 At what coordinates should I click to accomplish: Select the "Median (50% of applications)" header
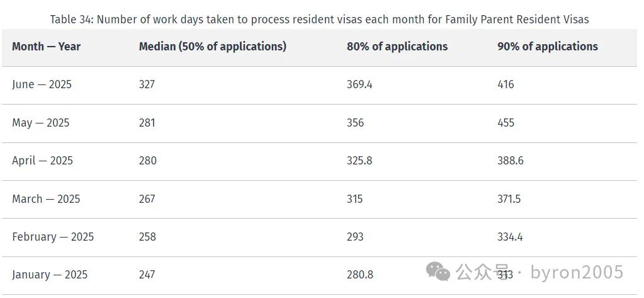click(212, 47)
